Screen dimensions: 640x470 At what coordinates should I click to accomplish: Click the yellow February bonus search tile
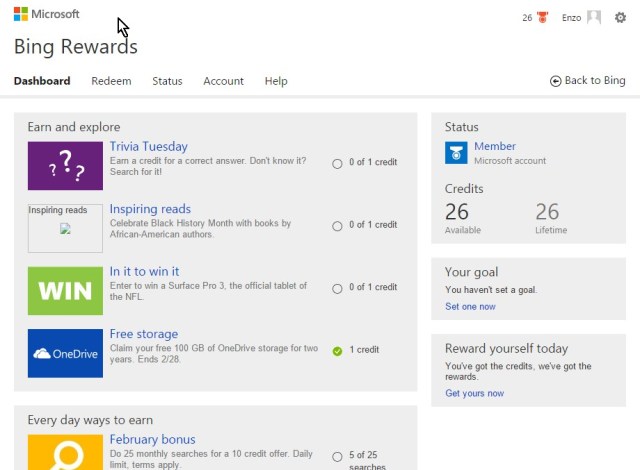[65, 452]
